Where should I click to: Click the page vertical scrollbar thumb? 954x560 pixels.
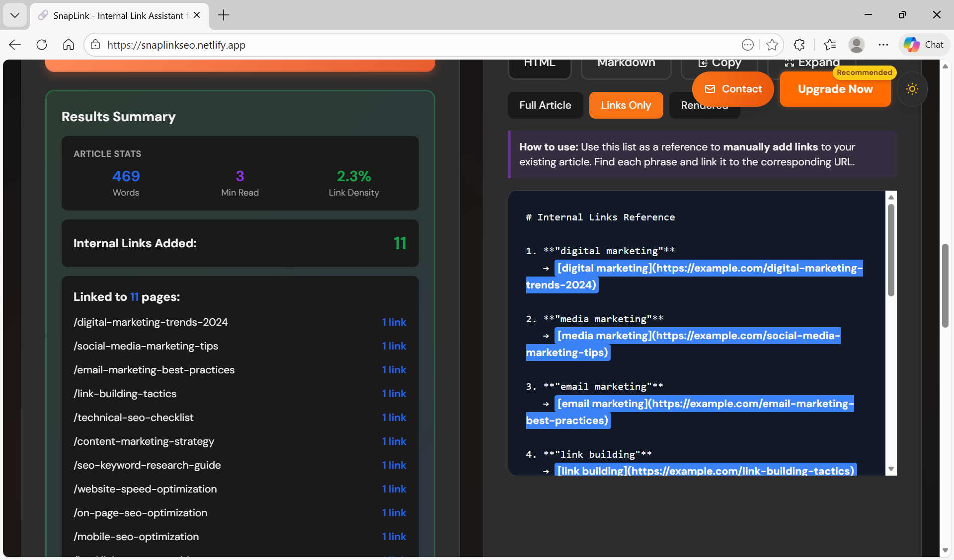[945, 285]
